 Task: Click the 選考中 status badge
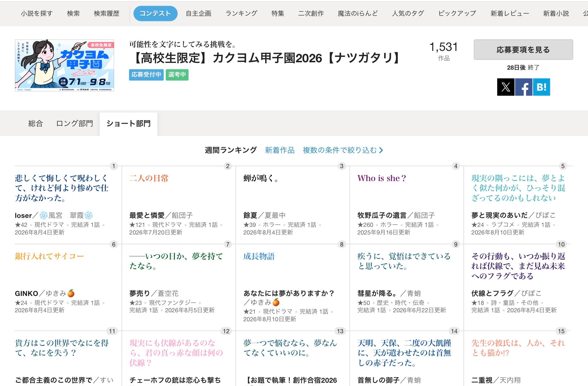click(177, 75)
